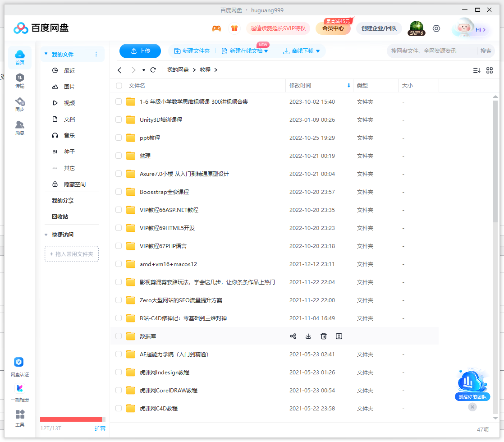This screenshot has width=504, height=442.
Task: Click 超值续费延长SVIP特权 button
Action: point(278,28)
